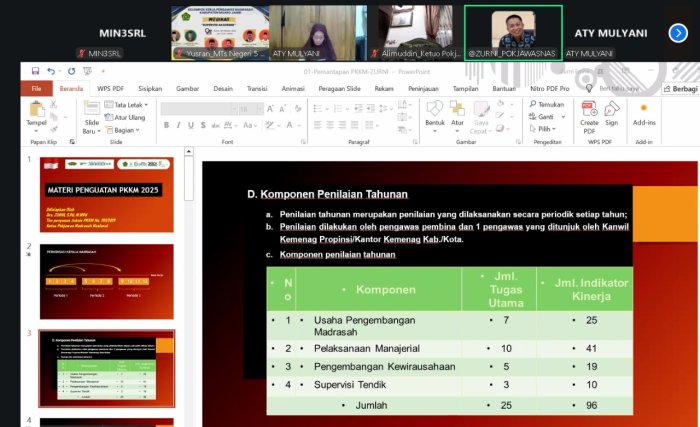Click the Slide Baru icon
The height and width of the screenshot is (427, 700).
click(92, 109)
